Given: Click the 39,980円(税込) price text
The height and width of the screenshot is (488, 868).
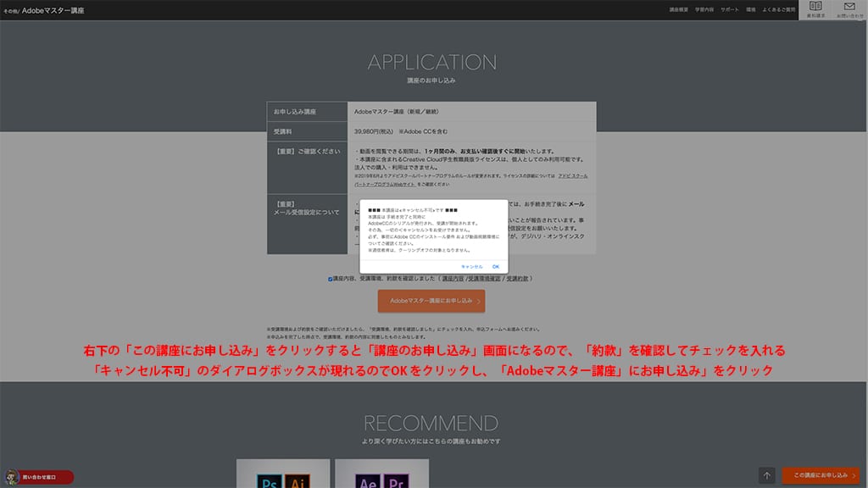Looking at the screenshot, I should [x=374, y=131].
